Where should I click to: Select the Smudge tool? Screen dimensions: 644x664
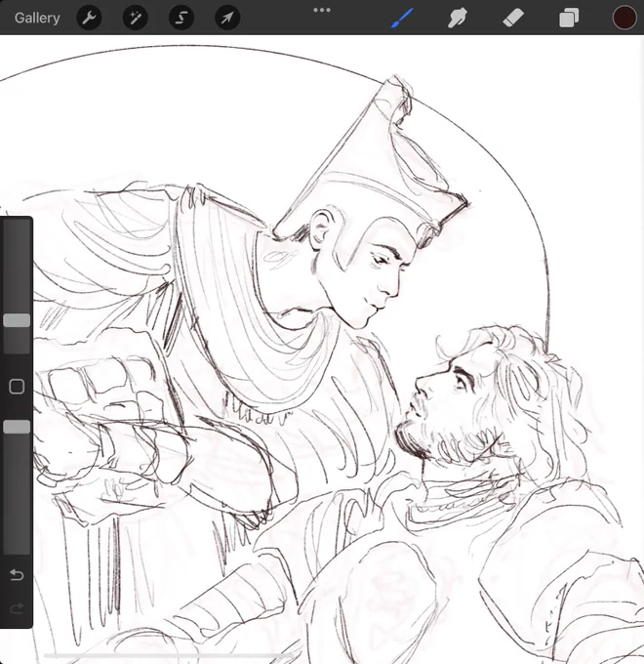click(x=458, y=19)
